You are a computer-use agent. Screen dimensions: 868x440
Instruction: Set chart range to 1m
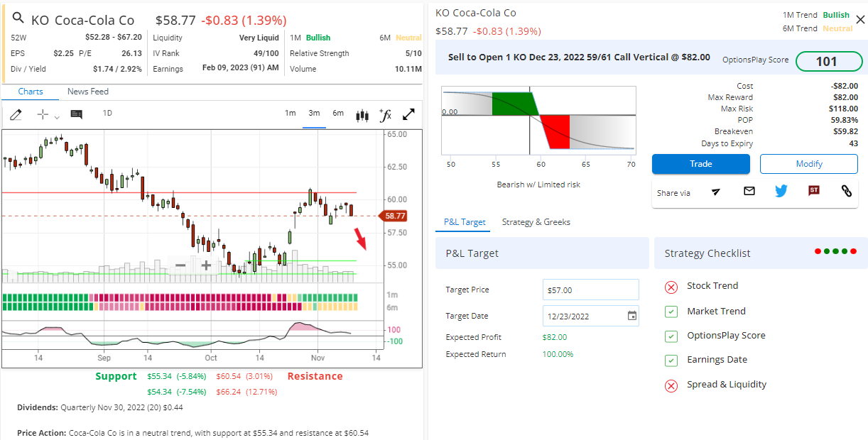point(291,114)
